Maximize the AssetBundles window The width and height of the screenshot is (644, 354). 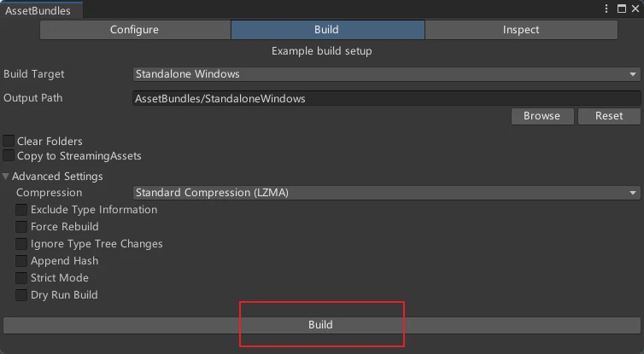(x=620, y=9)
